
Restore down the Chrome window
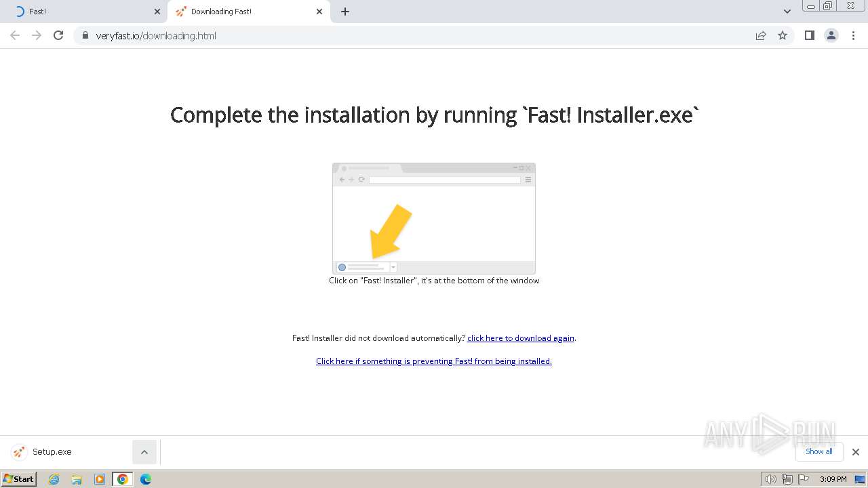point(828,5)
